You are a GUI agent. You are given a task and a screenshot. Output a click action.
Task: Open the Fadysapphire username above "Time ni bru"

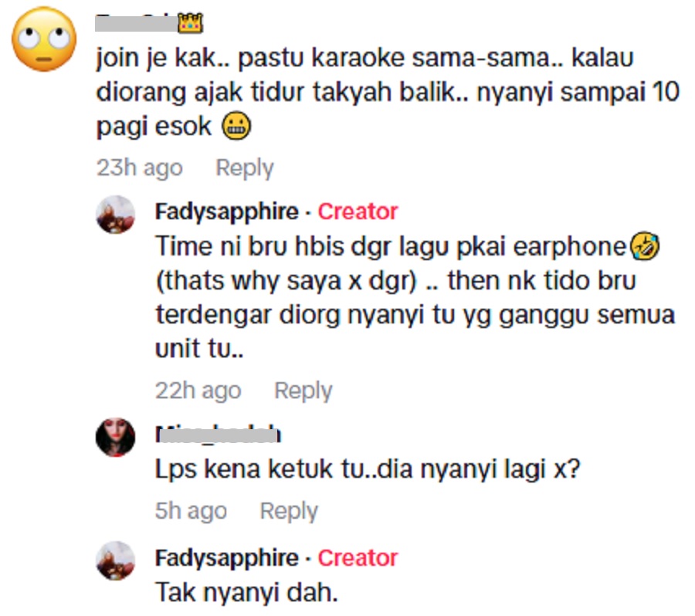[x=226, y=212]
